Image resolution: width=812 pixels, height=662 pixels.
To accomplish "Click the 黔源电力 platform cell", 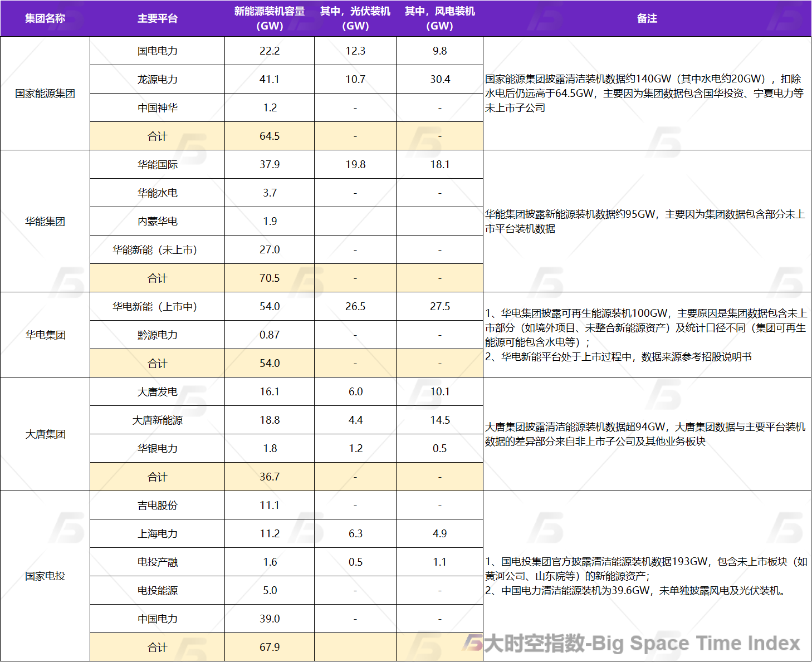I will click(157, 335).
